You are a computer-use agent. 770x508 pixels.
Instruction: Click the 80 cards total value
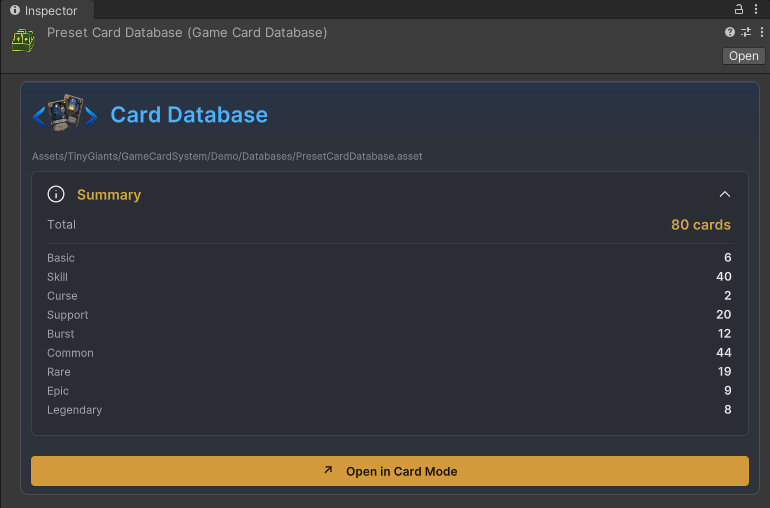coord(701,225)
